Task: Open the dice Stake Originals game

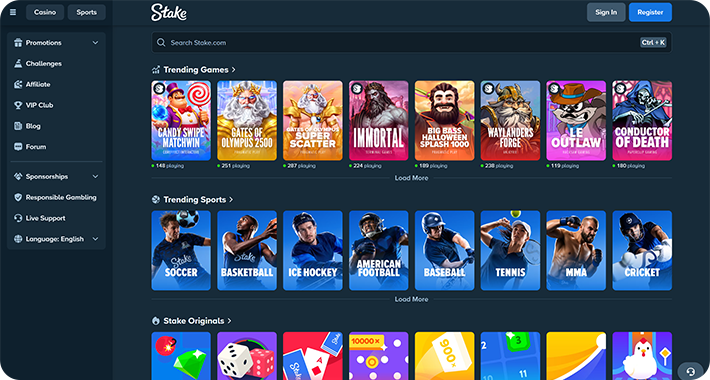Action: click(247, 356)
